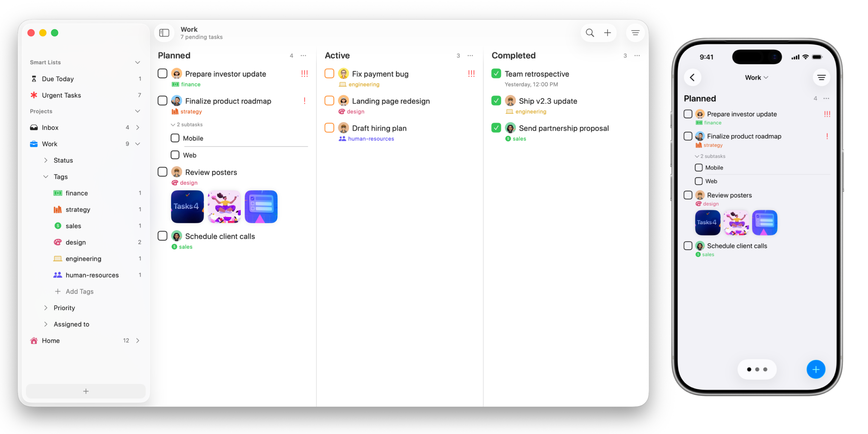Select Due Today smart list
868x434 pixels.
coord(58,79)
